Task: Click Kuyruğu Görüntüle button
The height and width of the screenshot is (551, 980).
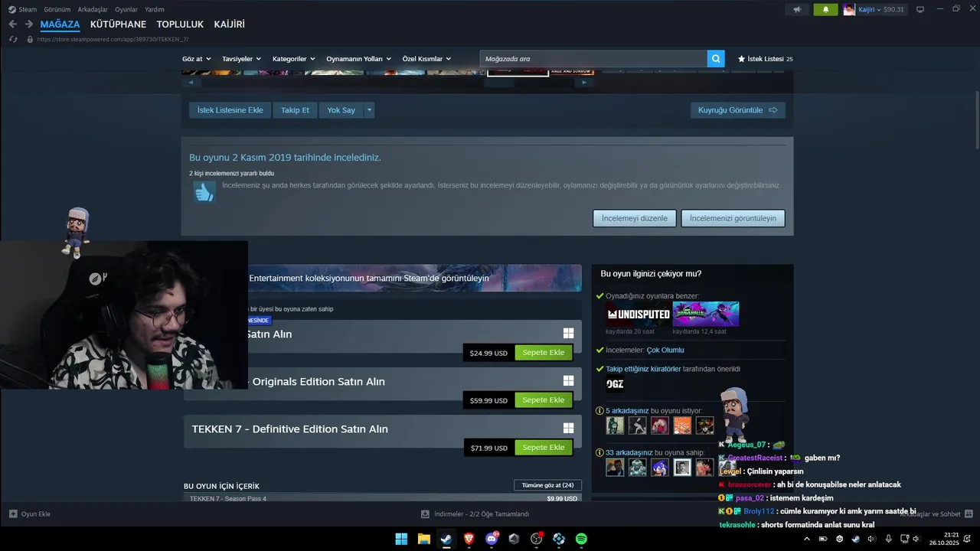Action: [737, 110]
